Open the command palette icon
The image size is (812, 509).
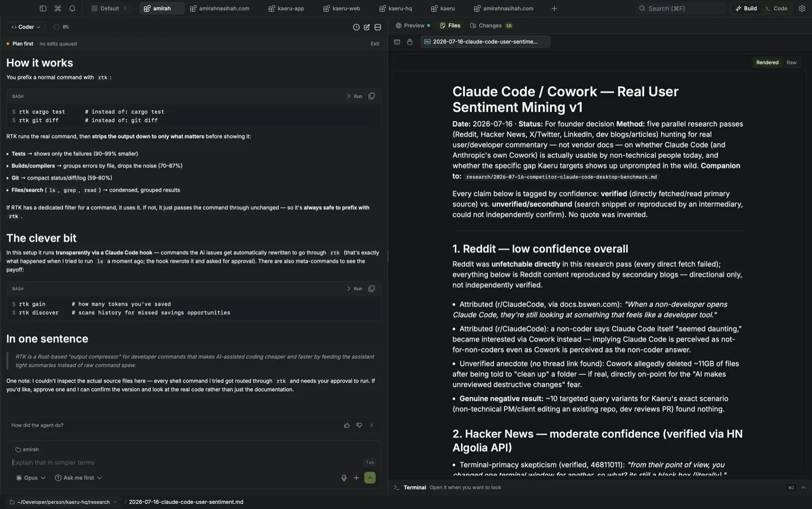click(58, 9)
